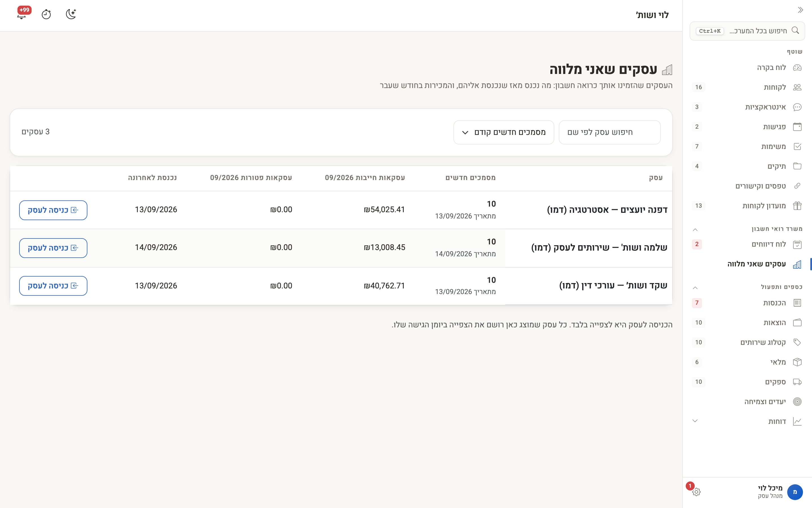
Task: Collapse the sidebar with double chevron
Action: coord(800,10)
